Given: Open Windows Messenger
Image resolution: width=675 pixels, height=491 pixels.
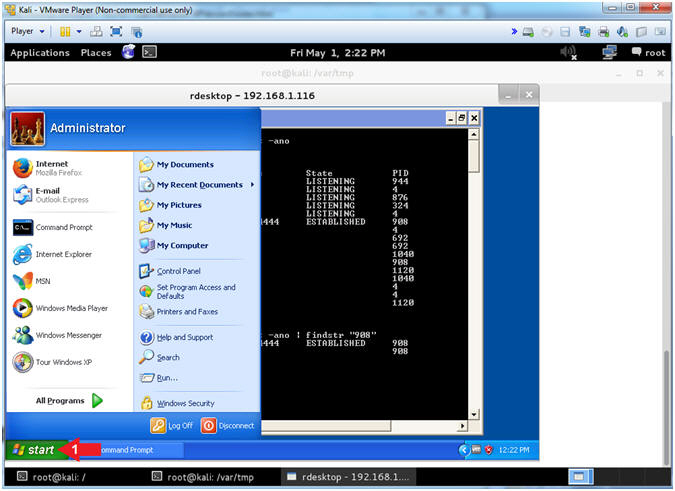Looking at the screenshot, I should click(x=57, y=335).
